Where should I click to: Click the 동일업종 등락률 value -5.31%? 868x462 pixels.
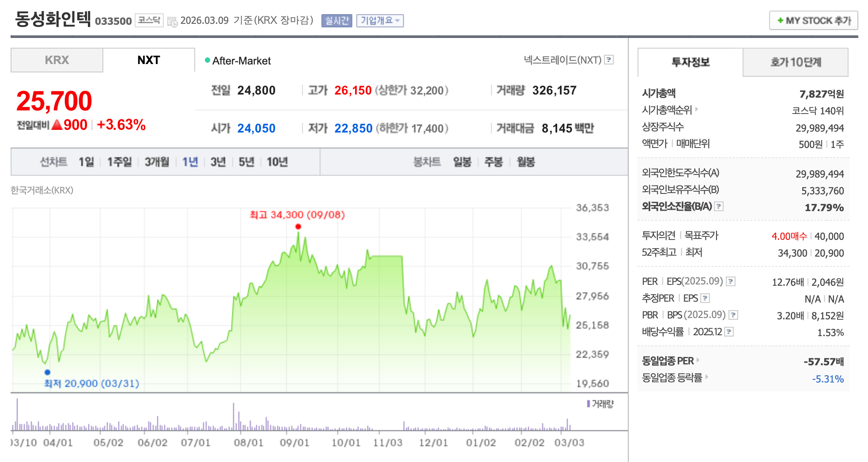coord(828,379)
